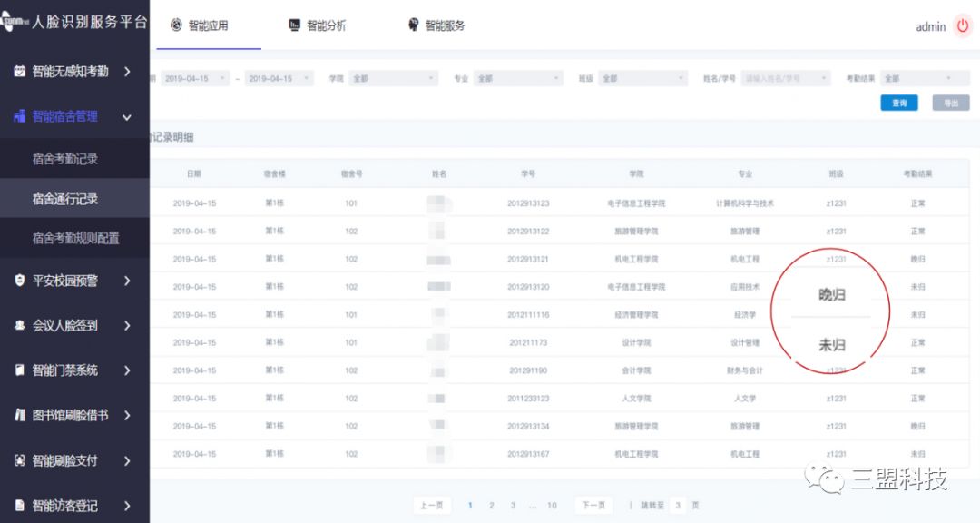
Task: Go to the 下一页 next page
Action: click(x=593, y=505)
